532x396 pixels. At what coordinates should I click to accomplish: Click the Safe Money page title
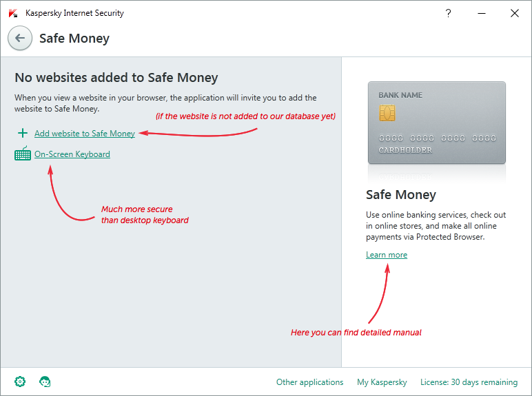click(x=74, y=39)
